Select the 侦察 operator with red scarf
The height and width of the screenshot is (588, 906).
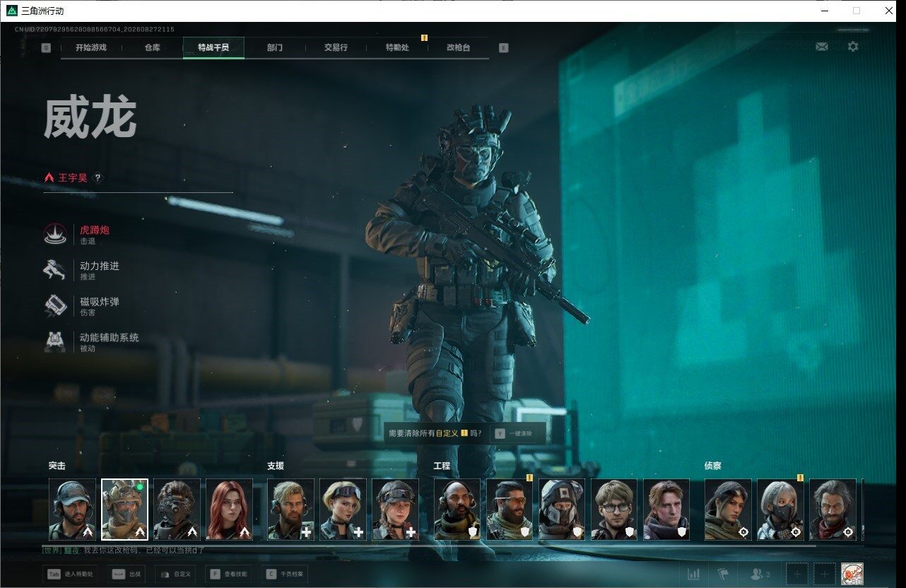tap(833, 510)
